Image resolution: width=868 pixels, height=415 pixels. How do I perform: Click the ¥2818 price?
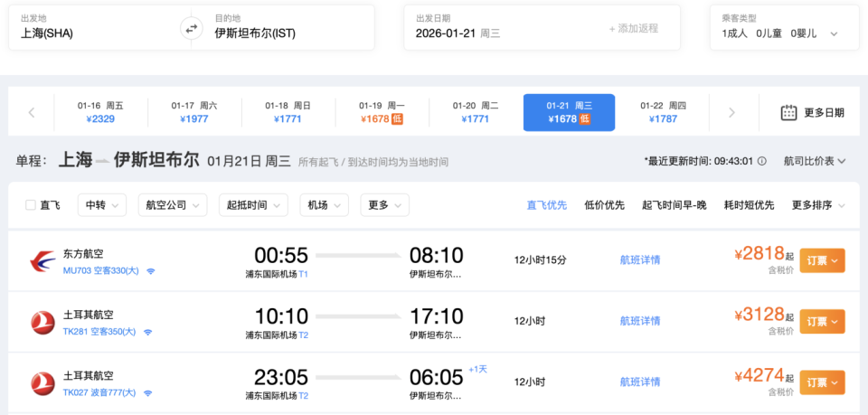pyautogui.click(x=759, y=253)
